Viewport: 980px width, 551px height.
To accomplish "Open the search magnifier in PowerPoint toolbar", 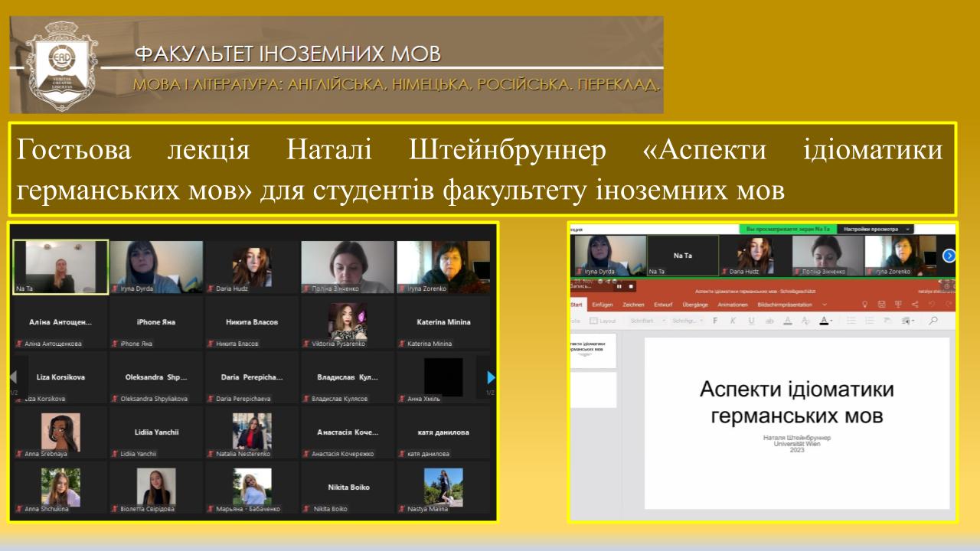I will tap(933, 321).
